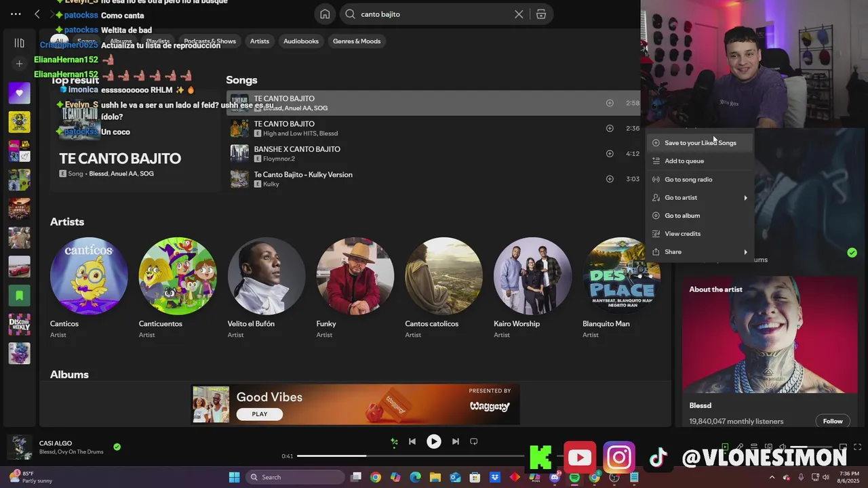Click Blessd, Ovy On The Drums artist link
This screenshot has height=488, width=868.
pyautogui.click(x=71, y=452)
